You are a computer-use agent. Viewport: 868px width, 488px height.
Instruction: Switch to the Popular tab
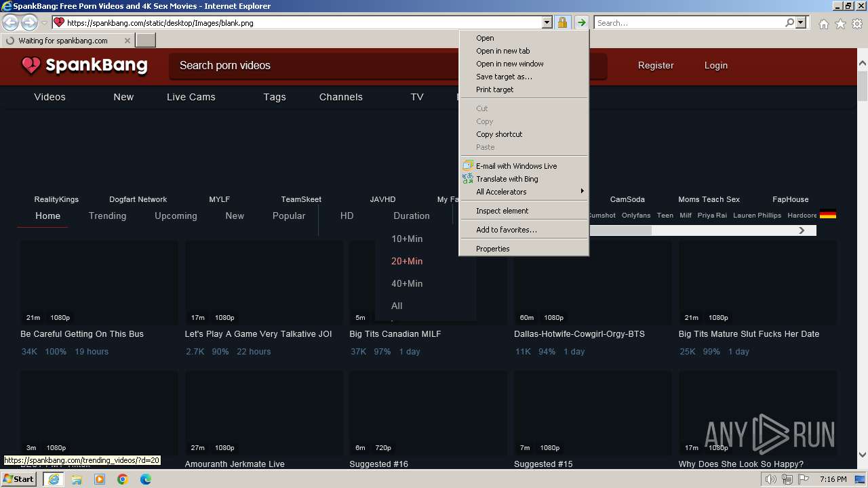coord(289,216)
